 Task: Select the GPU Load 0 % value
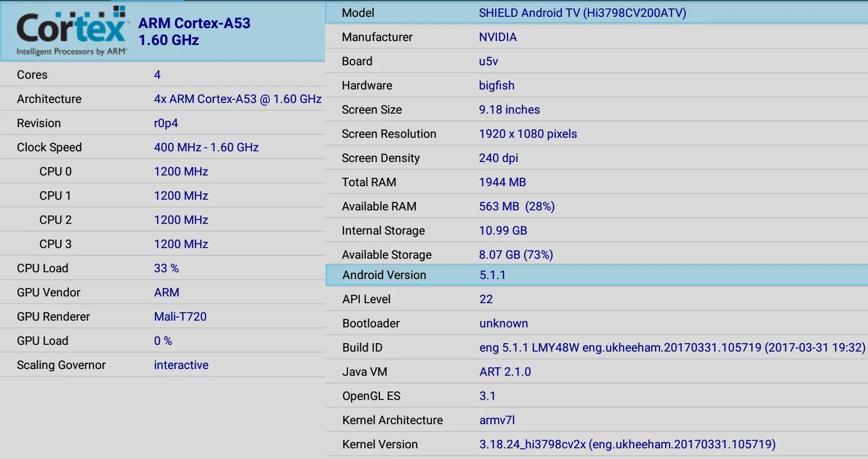tap(163, 341)
